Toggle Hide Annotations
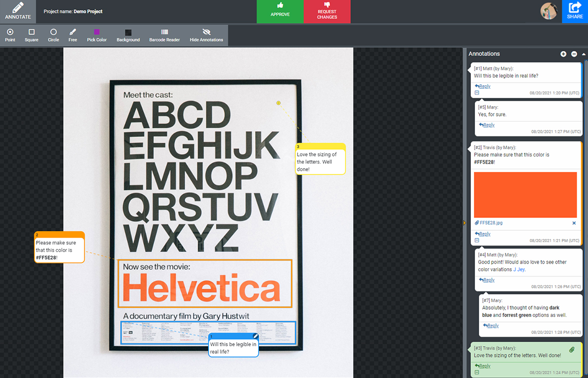The image size is (588, 378). pos(206,35)
